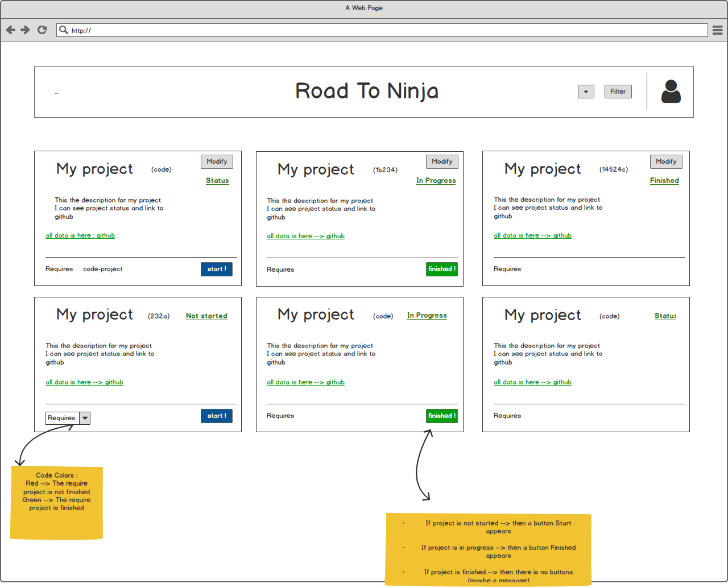Open the 'all data is here : github' link

point(80,235)
